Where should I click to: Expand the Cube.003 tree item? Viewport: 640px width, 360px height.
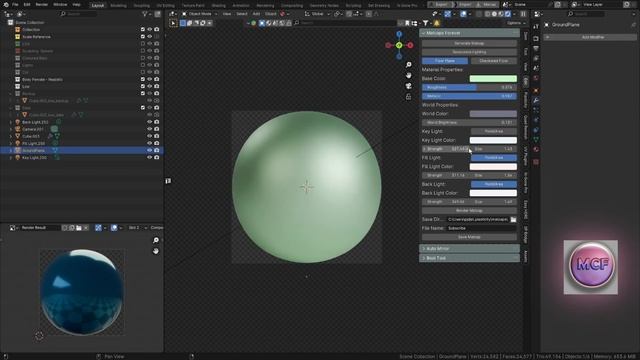tap(11, 136)
